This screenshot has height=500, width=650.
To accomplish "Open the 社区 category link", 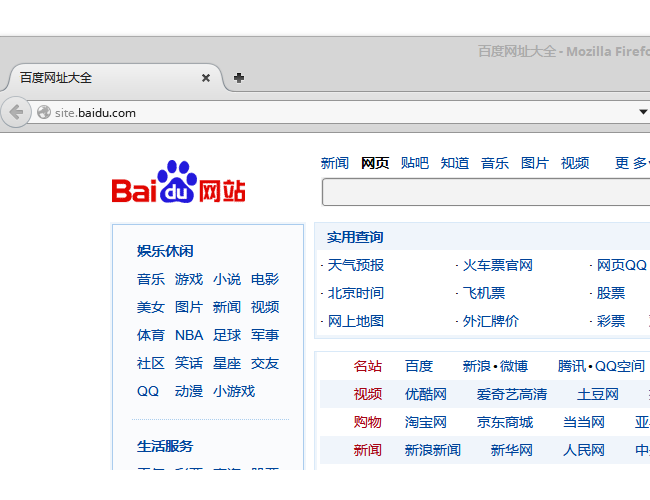I will (x=151, y=363).
